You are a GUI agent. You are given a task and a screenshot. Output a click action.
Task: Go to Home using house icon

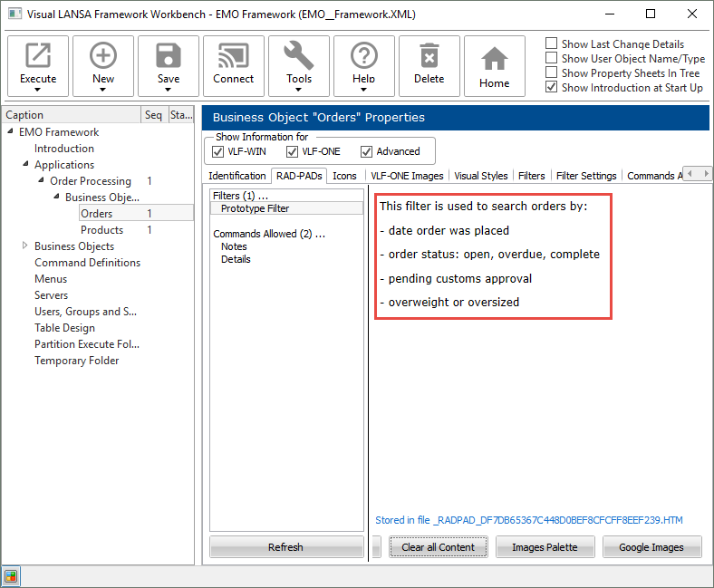click(x=495, y=59)
